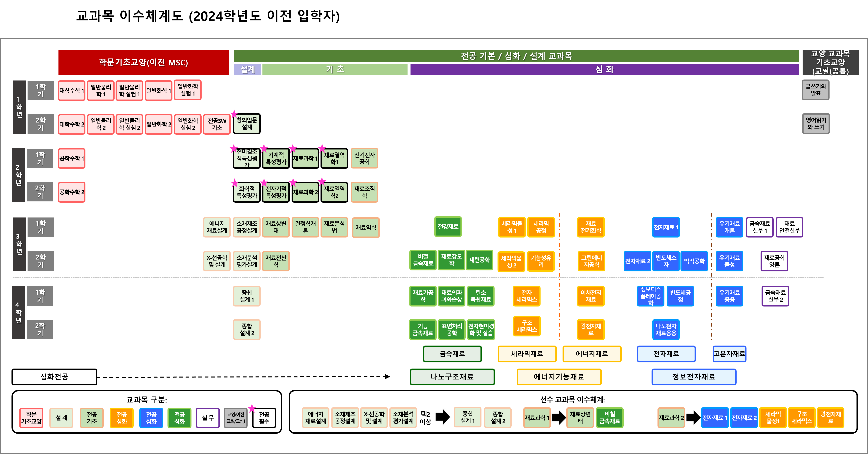Select the 재료역학 course box
This screenshot has height=454, width=868.
point(366,228)
